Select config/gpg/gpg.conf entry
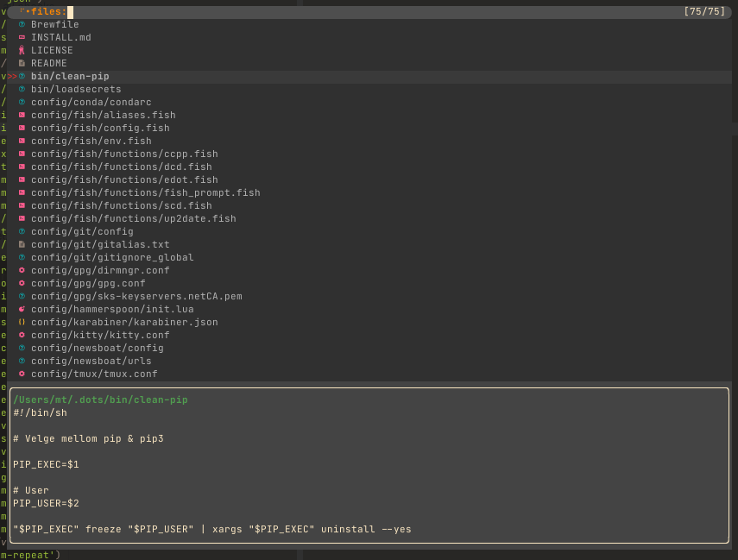738x560 pixels. tap(89, 283)
